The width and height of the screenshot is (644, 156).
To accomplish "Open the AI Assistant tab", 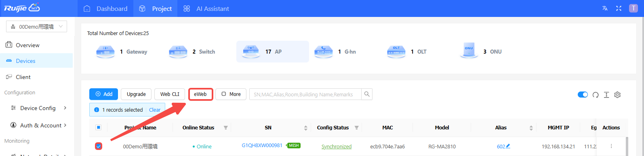I will pyautogui.click(x=206, y=8).
